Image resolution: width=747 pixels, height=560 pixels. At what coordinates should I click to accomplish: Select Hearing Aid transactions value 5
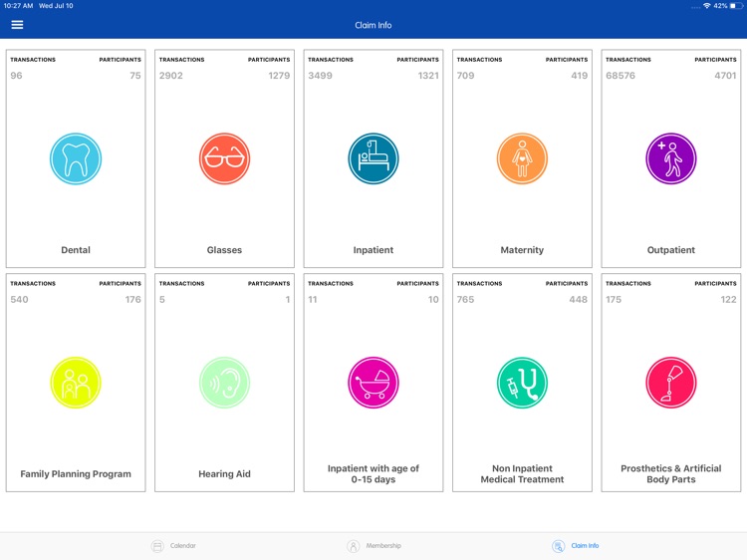pyautogui.click(x=162, y=299)
